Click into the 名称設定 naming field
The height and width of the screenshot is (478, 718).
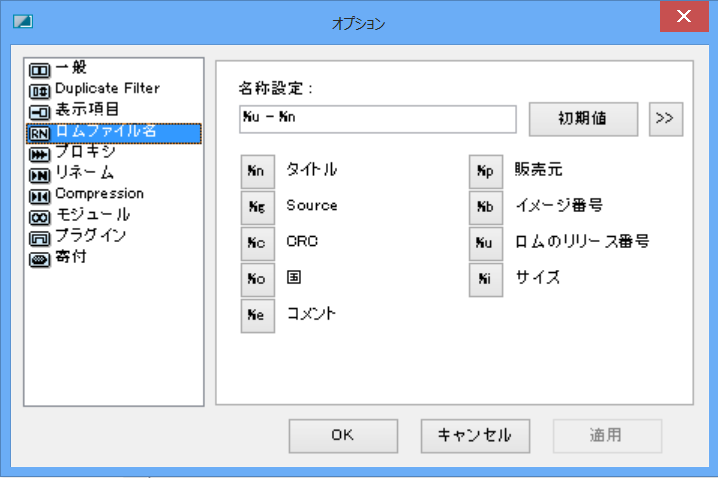click(378, 119)
